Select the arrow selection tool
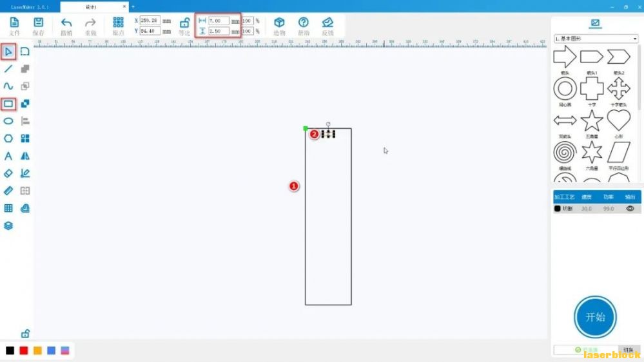The image size is (644, 362). (x=8, y=52)
